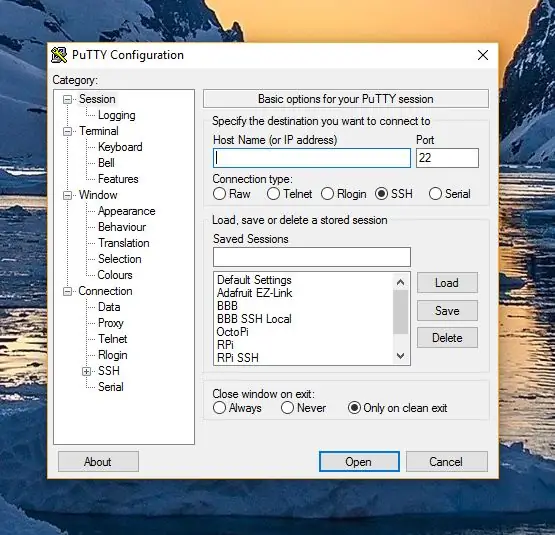This screenshot has width=555, height=535.
Task: Open the Appearance settings category
Action: click(126, 211)
